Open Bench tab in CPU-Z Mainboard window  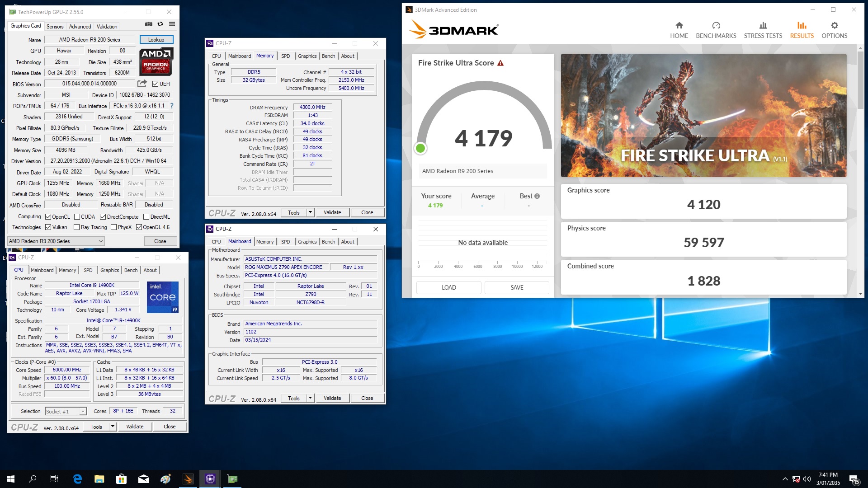click(329, 242)
